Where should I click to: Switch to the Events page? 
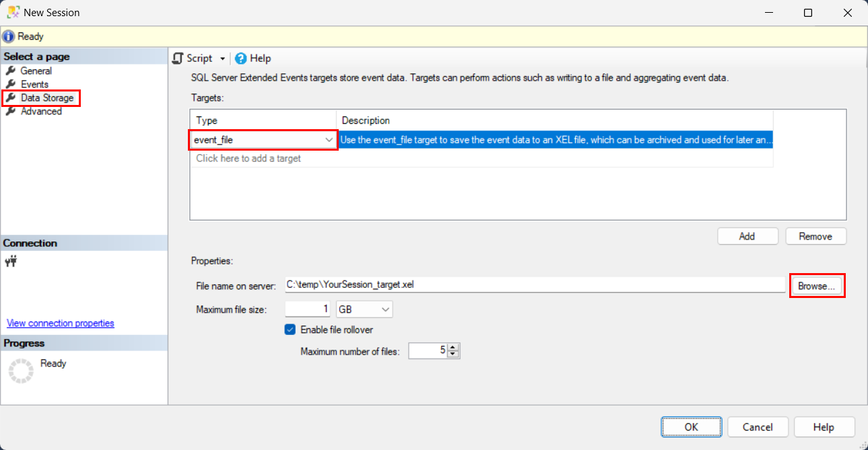click(34, 84)
